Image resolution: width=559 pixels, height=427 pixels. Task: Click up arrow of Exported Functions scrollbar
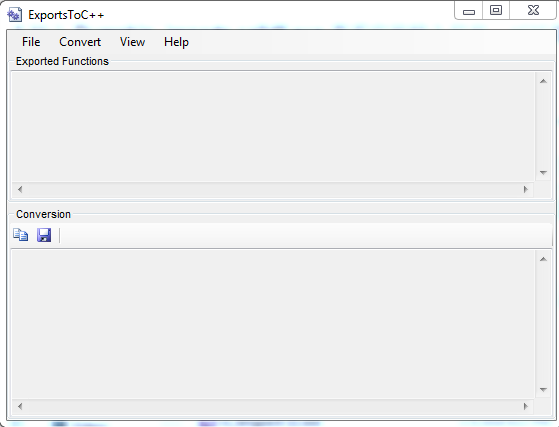point(543,81)
